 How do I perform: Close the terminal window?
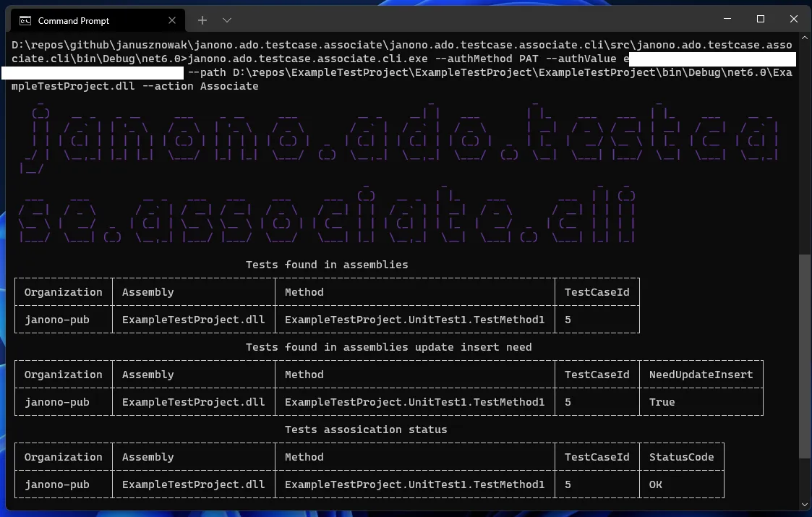(793, 19)
